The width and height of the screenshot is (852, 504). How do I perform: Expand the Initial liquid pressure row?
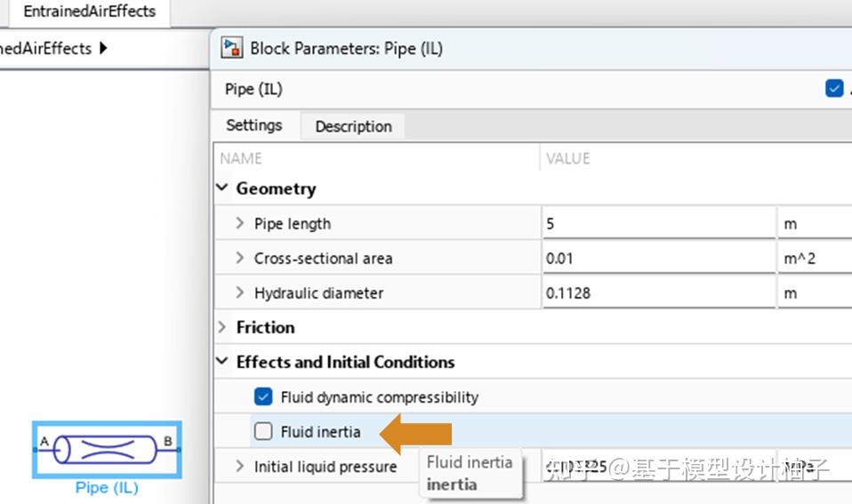pyautogui.click(x=239, y=467)
